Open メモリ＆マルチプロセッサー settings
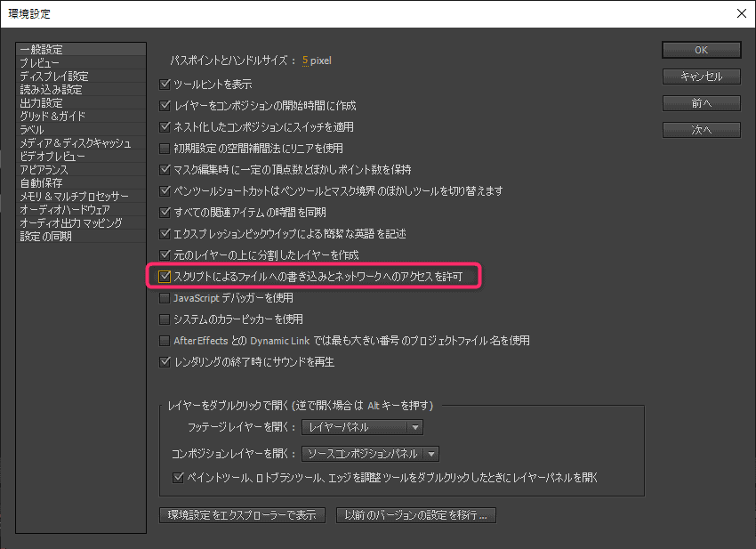The height and width of the screenshot is (549, 756). [x=74, y=197]
